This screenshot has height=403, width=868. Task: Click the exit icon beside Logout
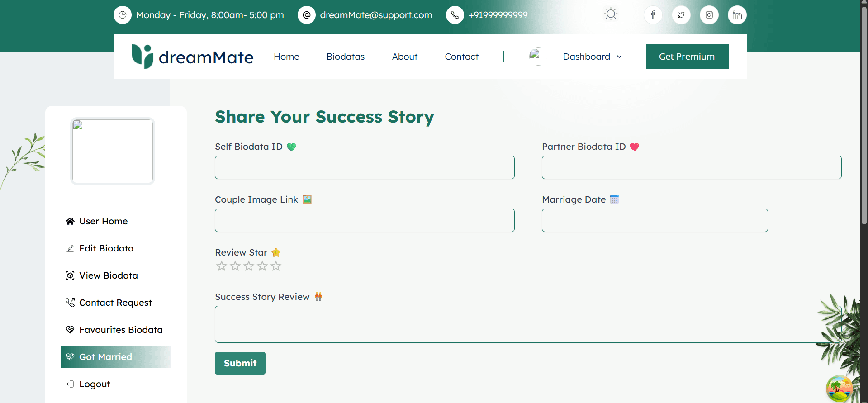click(x=70, y=384)
